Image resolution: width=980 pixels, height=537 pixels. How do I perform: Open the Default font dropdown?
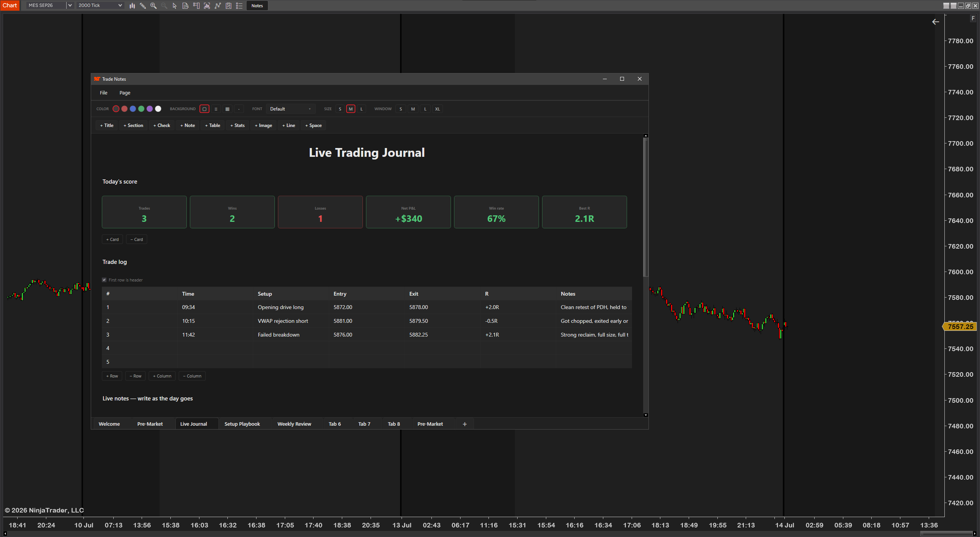pos(291,109)
